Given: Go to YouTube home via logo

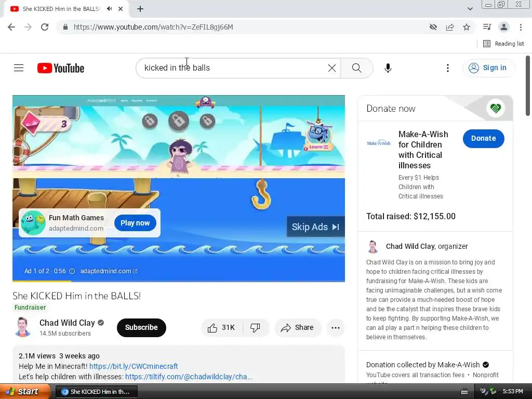Looking at the screenshot, I should click(61, 68).
